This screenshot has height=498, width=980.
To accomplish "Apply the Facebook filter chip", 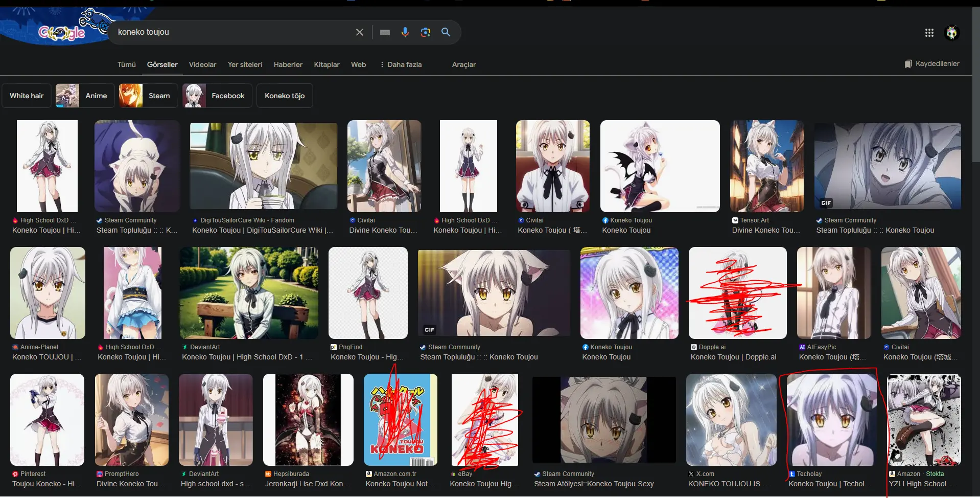I will pyautogui.click(x=217, y=96).
